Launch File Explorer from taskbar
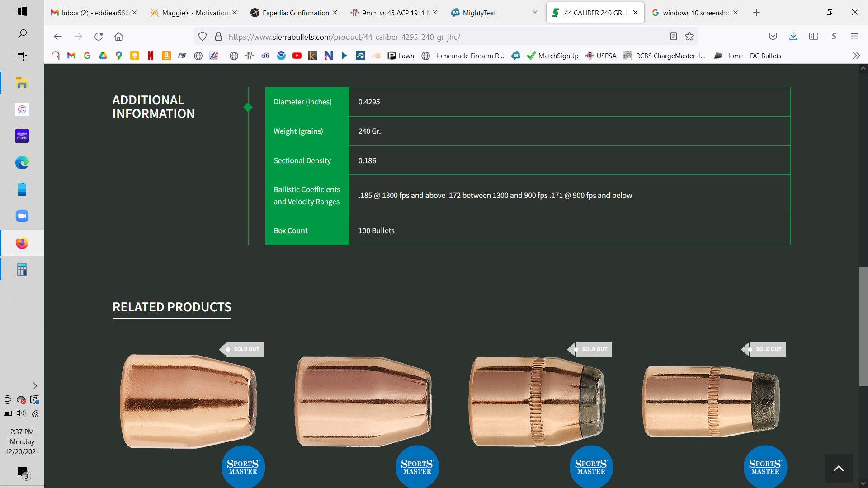The image size is (868, 488). tap(22, 83)
